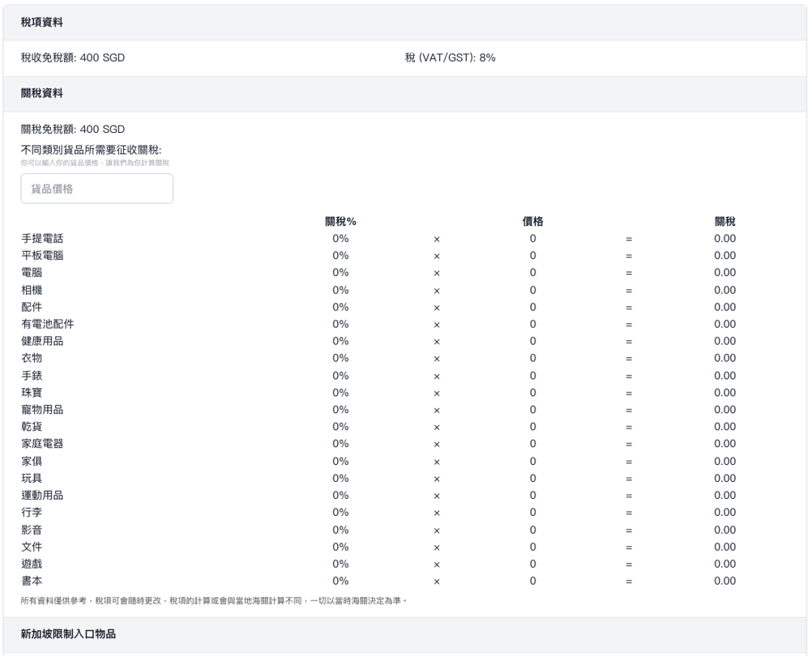Image resolution: width=812 pixels, height=656 pixels.
Task: Select the 運動用品 category label
Action: (42, 496)
